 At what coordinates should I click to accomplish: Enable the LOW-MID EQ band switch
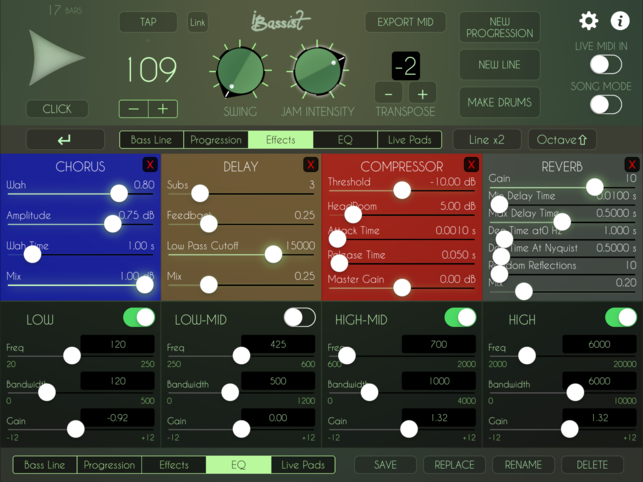[300, 318]
